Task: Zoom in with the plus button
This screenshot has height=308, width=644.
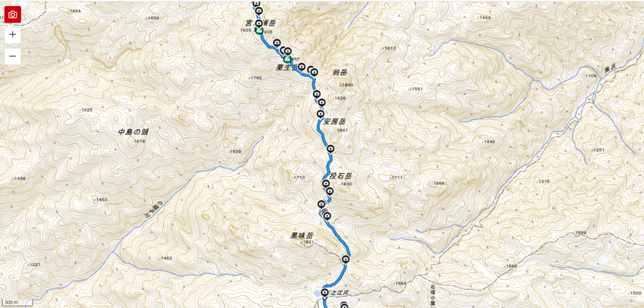Action: (13, 35)
